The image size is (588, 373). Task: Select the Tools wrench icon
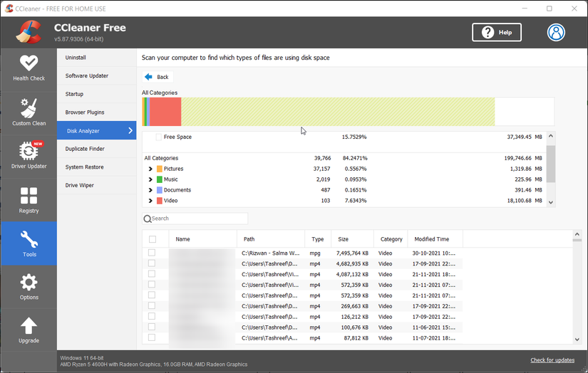coord(29,243)
